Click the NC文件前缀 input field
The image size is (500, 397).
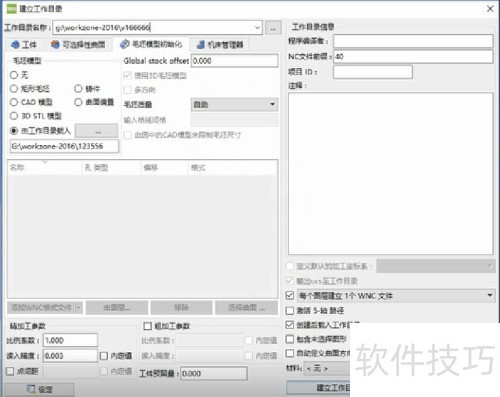pos(413,57)
